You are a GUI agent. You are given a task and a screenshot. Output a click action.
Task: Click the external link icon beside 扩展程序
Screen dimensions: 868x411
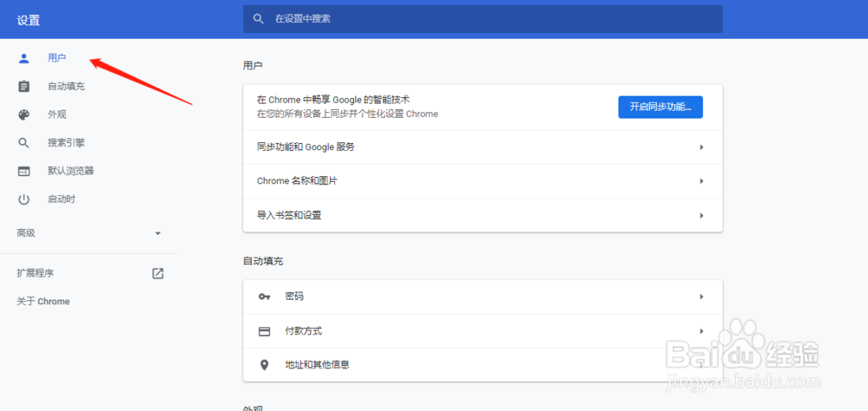coord(158,273)
